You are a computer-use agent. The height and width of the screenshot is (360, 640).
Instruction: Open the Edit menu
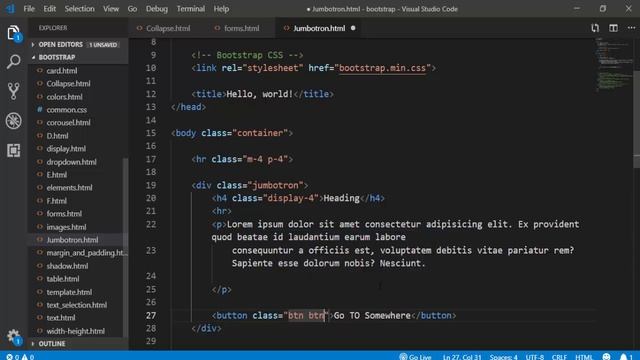tap(49, 9)
